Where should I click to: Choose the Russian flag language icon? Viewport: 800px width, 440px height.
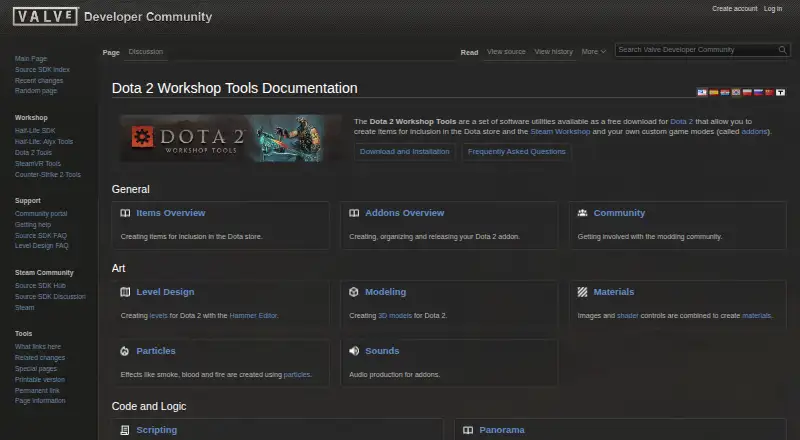click(x=758, y=92)
